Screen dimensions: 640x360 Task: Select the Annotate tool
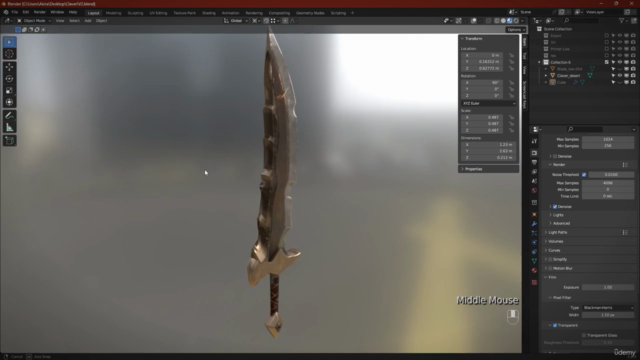9,116
